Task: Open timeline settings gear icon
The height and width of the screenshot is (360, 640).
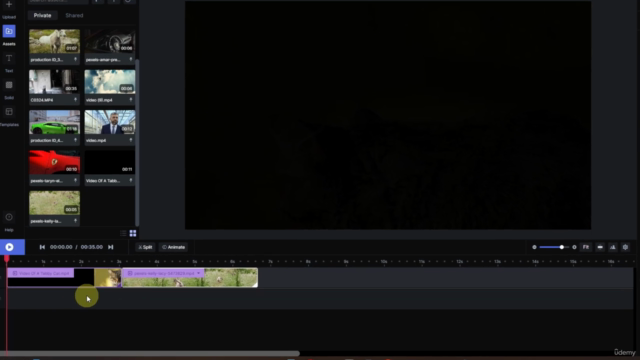Action: (x=625, y=247)
